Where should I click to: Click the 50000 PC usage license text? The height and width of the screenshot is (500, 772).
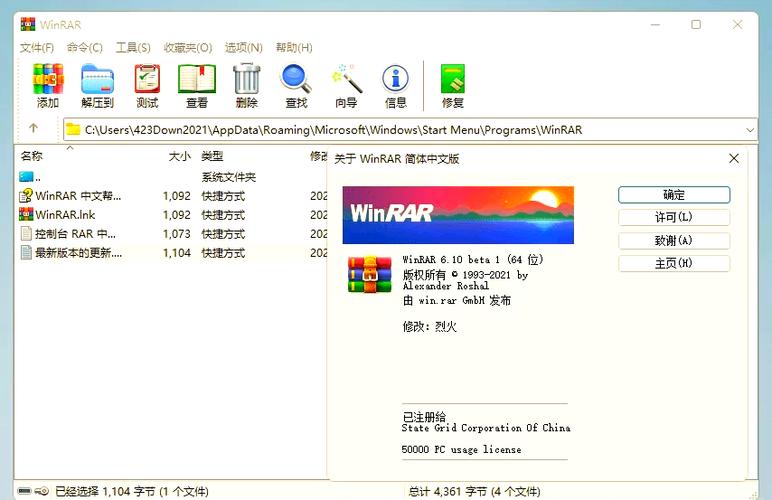461,449
